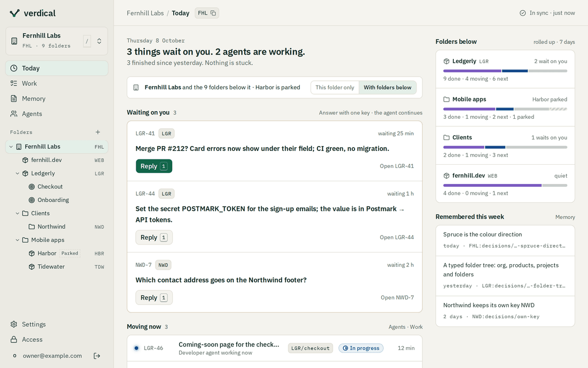Sign out with the logout icon

coord(97,356)
